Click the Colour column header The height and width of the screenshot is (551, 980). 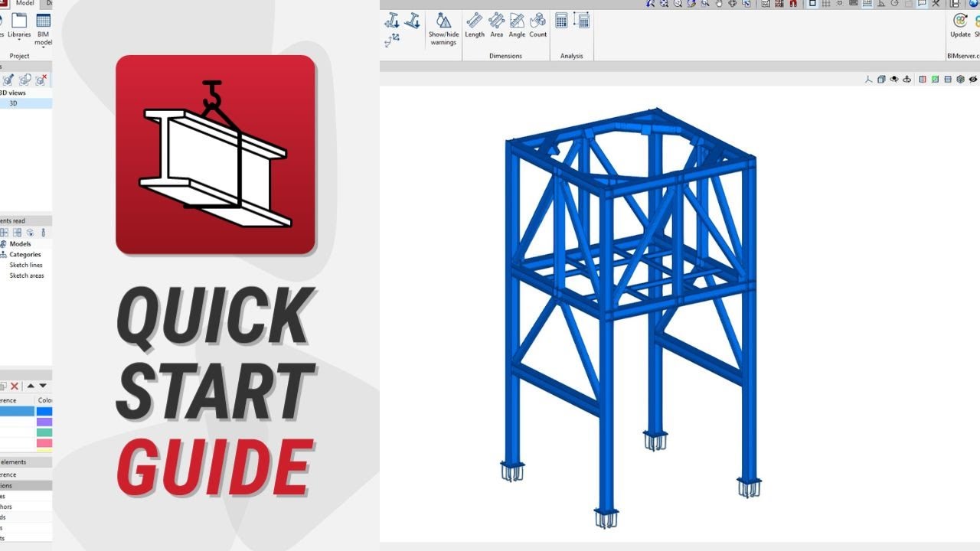(x=44, y=400)
